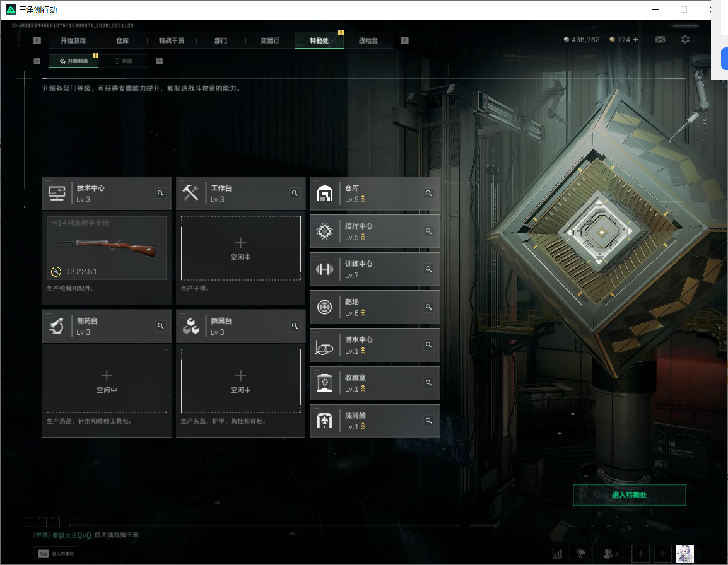Click the 靶场 magnifier icon

[428, 307]
